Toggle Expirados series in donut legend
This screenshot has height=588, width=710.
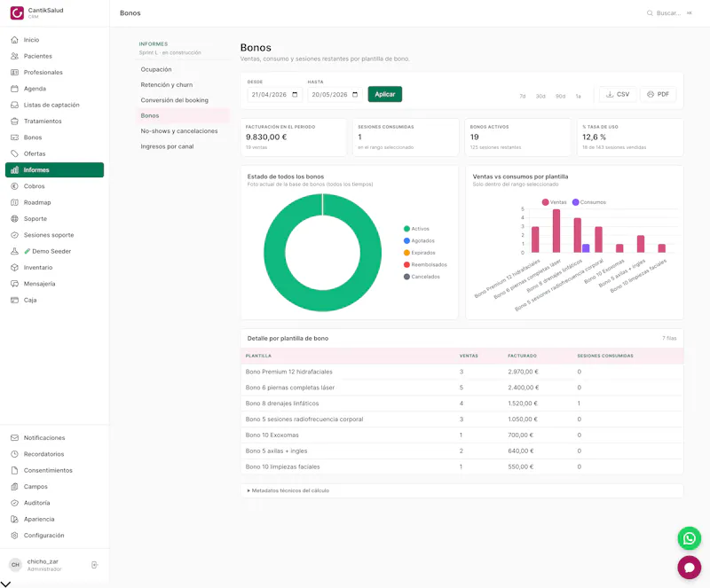[419, 253]
